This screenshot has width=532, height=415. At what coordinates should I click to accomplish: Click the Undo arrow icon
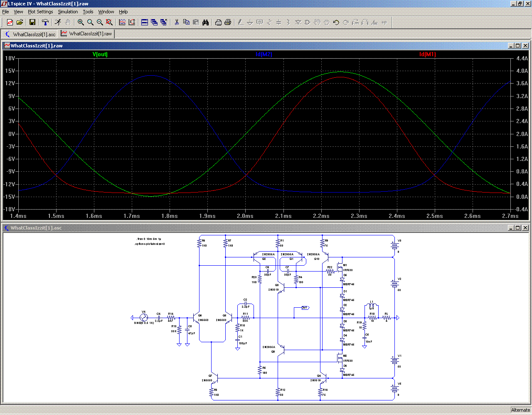tap(336, 22)
